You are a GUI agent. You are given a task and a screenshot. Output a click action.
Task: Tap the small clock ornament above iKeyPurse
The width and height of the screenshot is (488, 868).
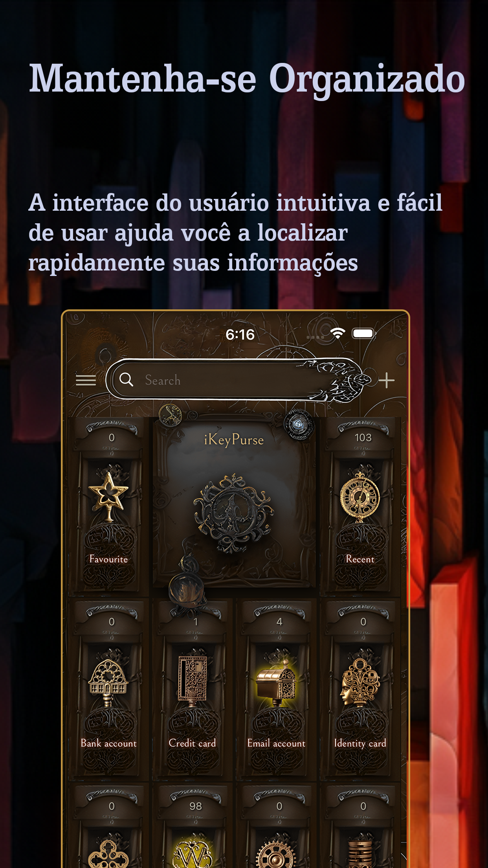pyautogui.click(x=170, y=415)
